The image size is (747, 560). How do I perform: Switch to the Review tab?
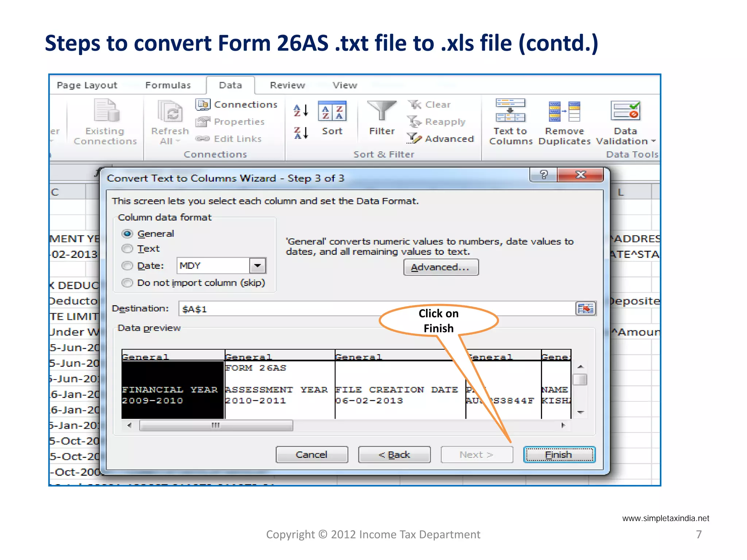click(x=287, y=85)
